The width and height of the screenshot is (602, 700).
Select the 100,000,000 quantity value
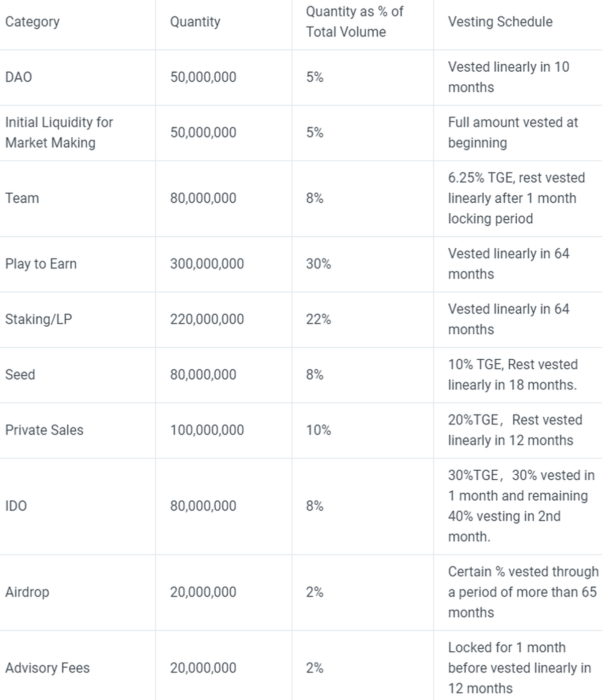(207, 430)
